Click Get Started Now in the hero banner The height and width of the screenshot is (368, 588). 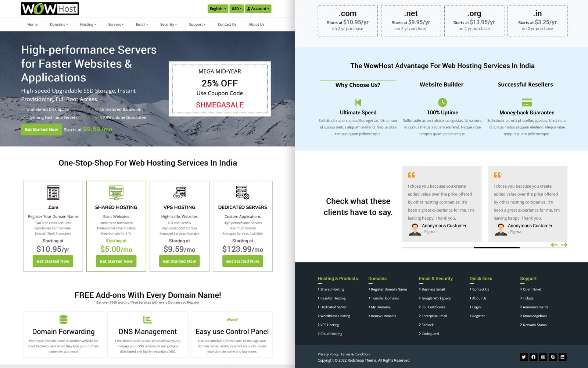[41, 129]
